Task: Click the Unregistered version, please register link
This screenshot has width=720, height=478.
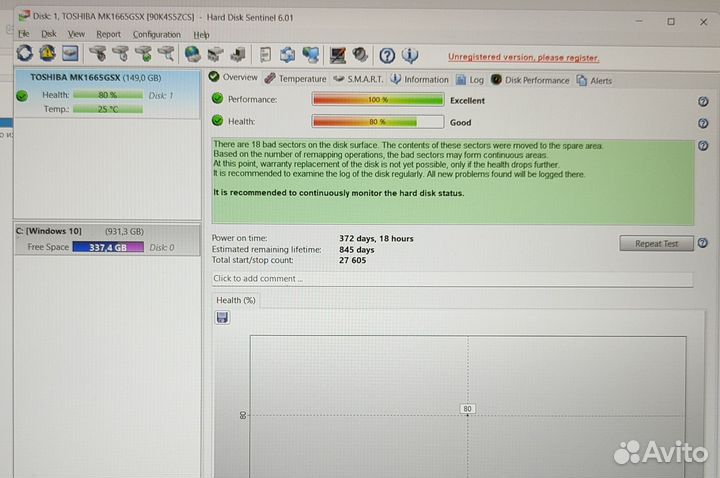Action: [x=523, y=57]
